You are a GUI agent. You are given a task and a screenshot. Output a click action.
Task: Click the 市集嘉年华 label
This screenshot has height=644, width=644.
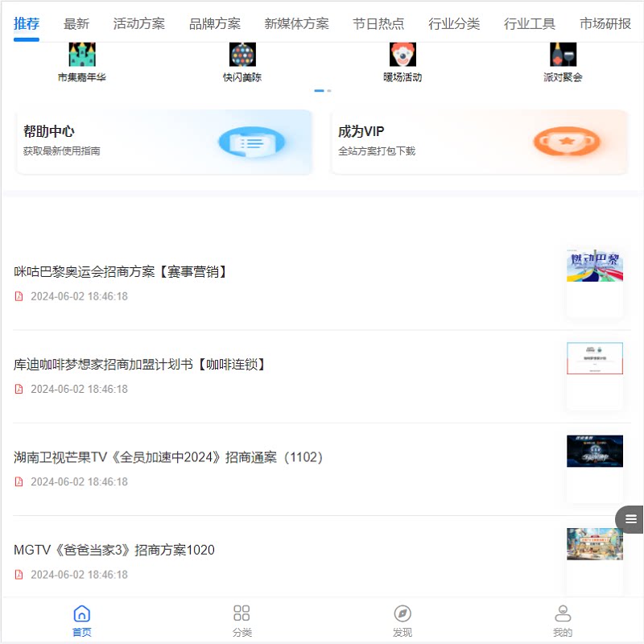click(82, 77)
